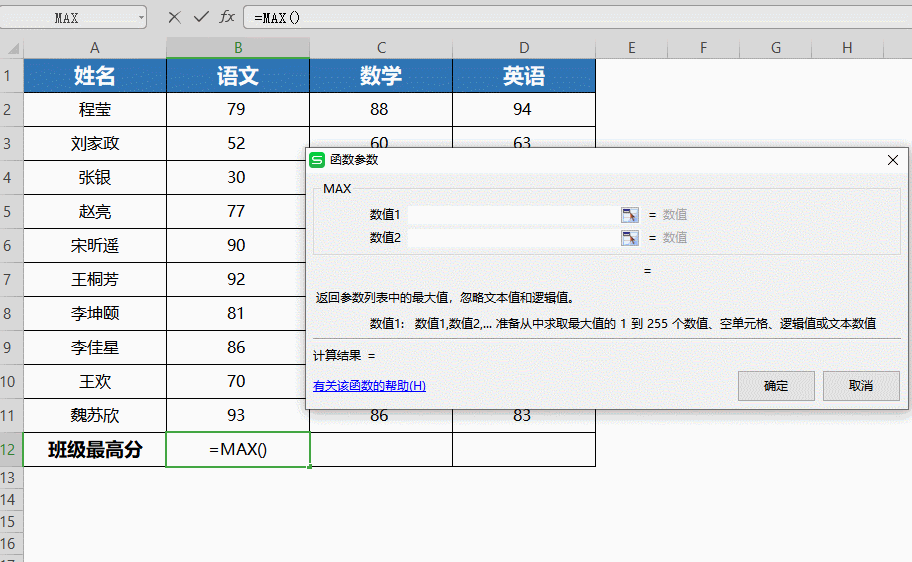Select cell containing 程莹

pyautogui.click(x=95, y=109)
